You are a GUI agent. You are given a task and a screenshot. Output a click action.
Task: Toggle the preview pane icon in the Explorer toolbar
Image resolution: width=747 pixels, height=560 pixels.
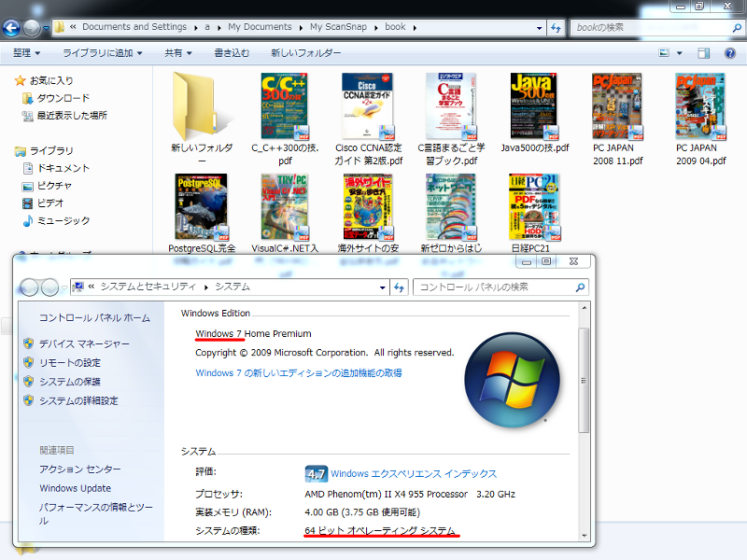[x=704, y=53]
